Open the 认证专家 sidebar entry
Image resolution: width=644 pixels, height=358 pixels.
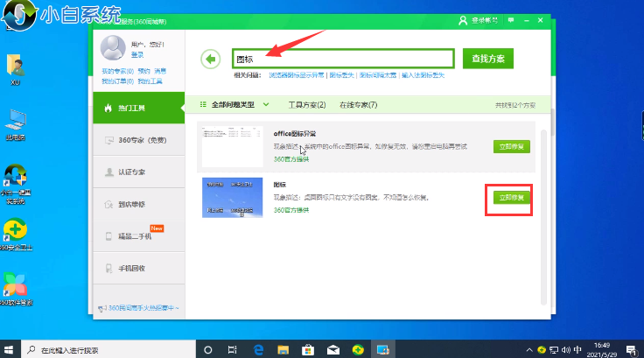tap(135, 172)
